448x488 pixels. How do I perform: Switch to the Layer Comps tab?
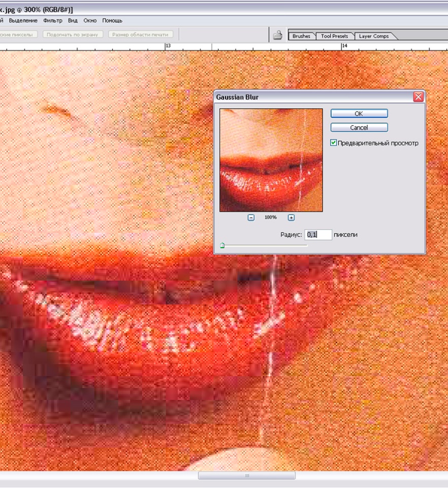(x=373, y=36)
